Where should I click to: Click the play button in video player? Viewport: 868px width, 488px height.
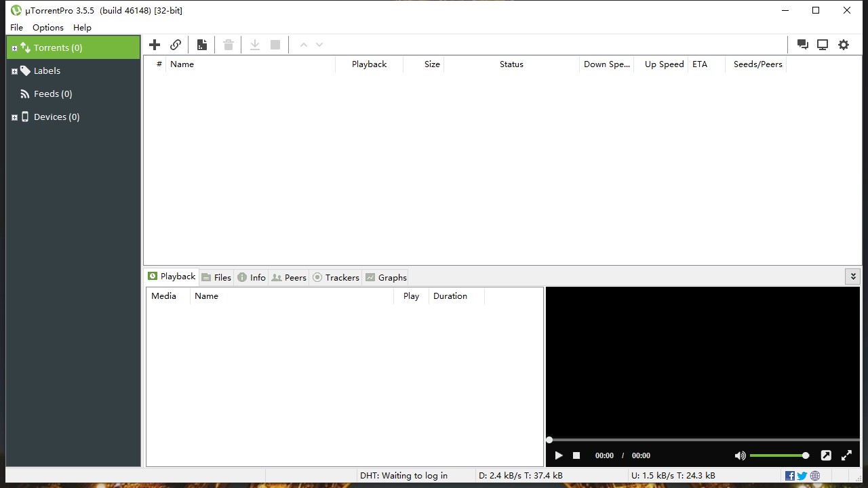[x=559, y=455]
